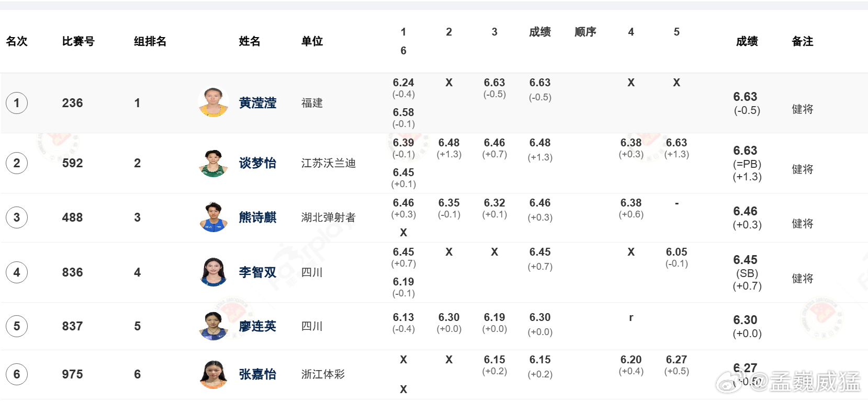Open athlete link 黄滢滢
This screenshot has width=868, height=402.
257,103
